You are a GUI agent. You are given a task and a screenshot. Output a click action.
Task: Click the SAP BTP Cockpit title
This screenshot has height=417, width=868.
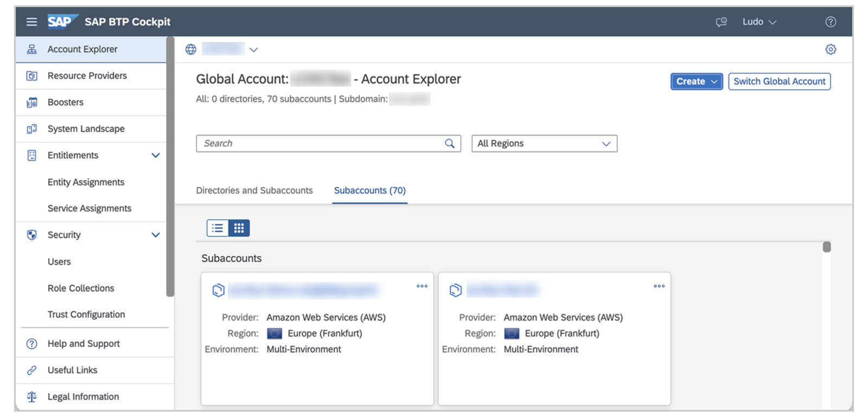coord(127,22)
